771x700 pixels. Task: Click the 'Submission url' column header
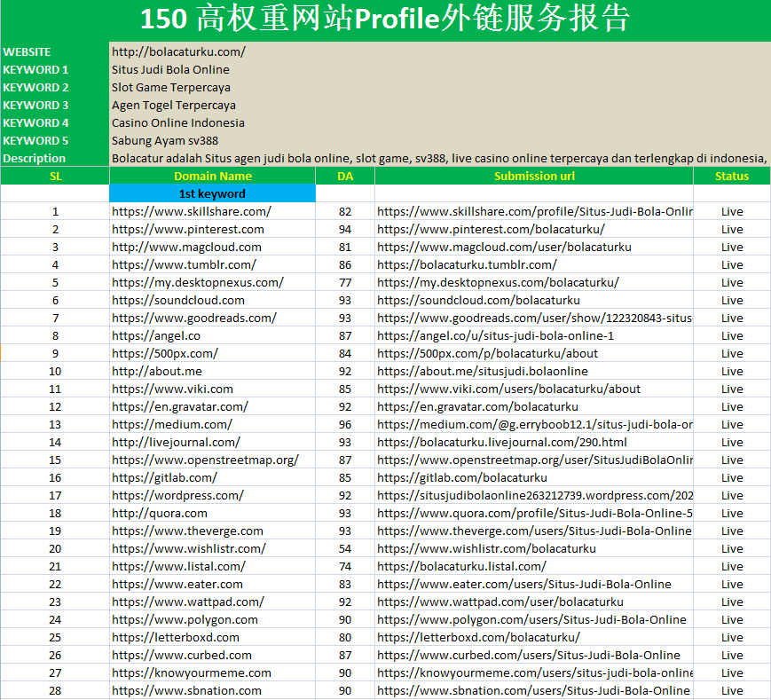(x=534, y=176)
